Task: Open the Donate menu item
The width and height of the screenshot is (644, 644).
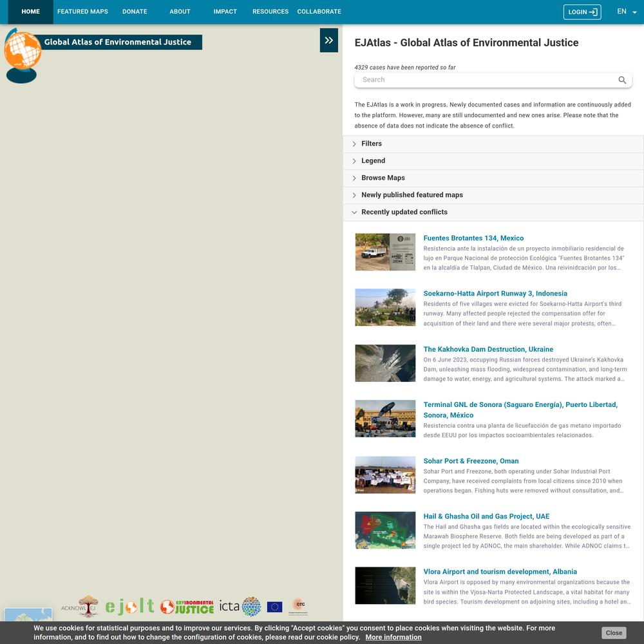Action: click(x=135, y=12)
